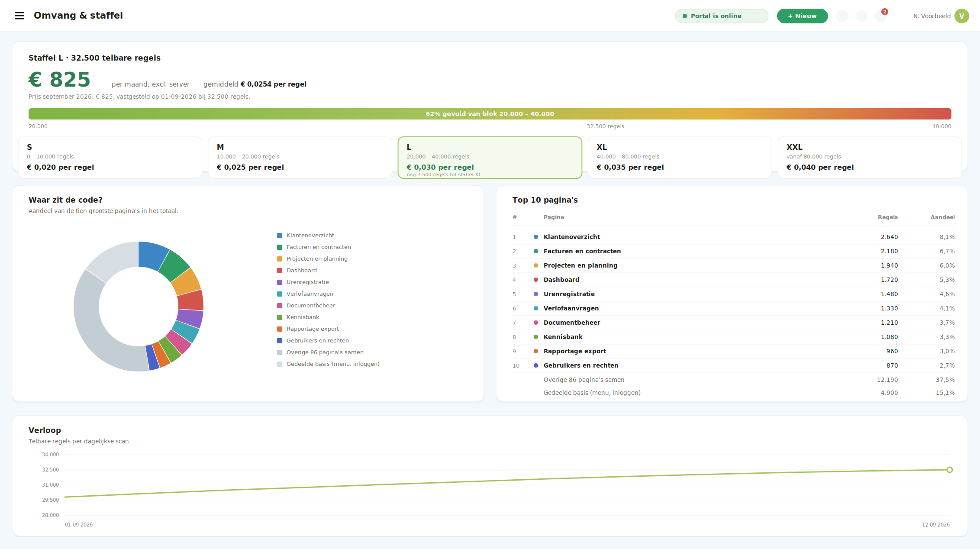Open the hamburger navigation menu

tap(19, 16)
